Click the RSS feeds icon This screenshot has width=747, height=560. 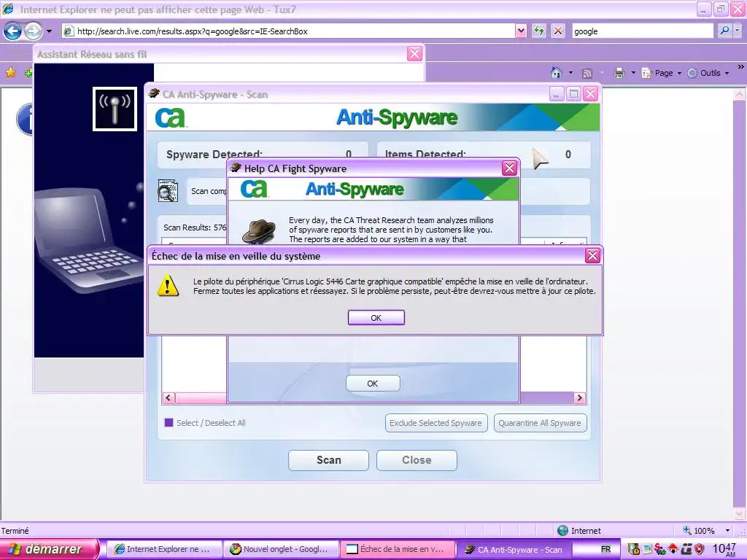click(587, 73)
